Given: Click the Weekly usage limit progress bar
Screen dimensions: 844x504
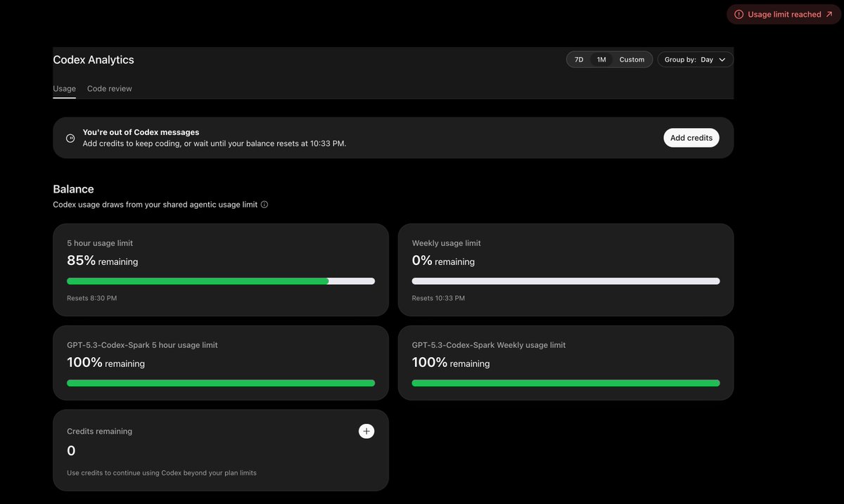Looking at the screenshot, I should [565, 281].
